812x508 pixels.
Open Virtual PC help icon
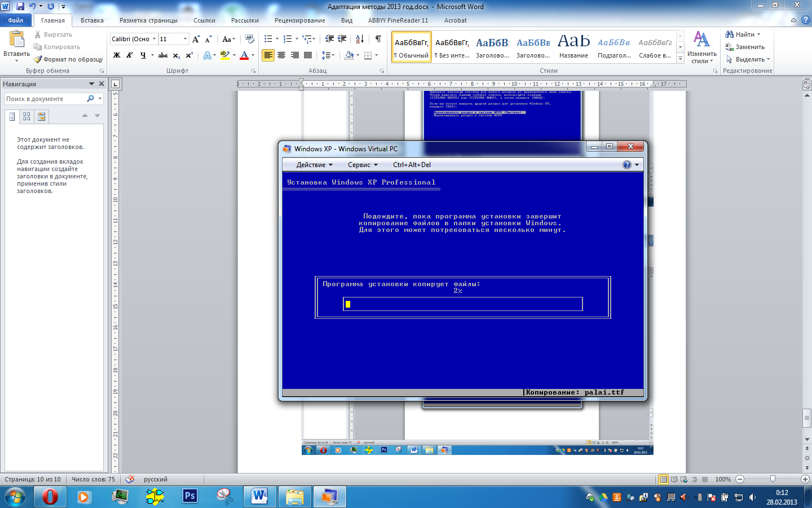(627, 165)
